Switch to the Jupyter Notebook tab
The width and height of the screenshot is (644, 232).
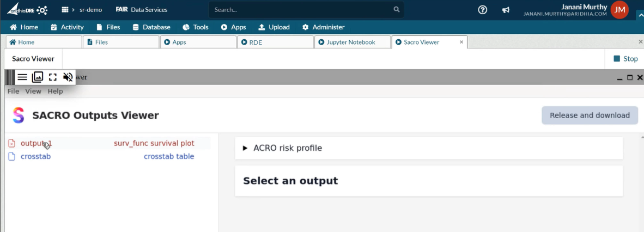[x=353, y=42]
